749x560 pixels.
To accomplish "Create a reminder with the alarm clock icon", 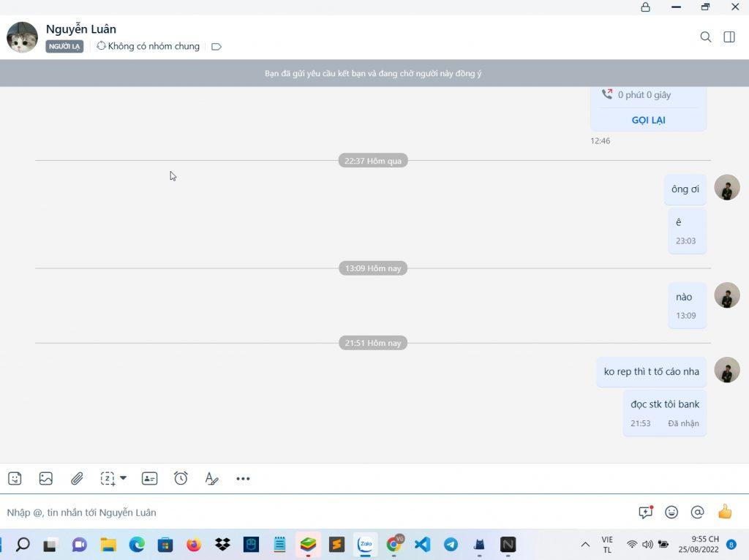I will point(181,478).
